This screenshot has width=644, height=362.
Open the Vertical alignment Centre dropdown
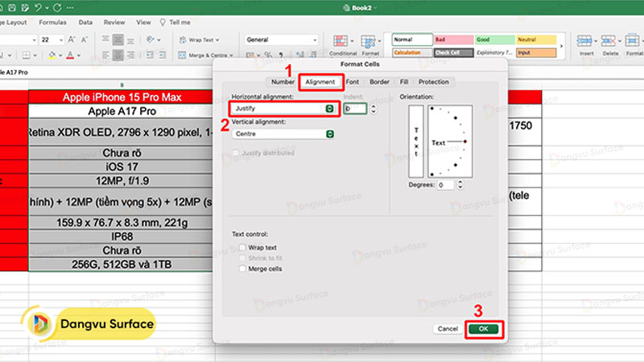point(283,134)
